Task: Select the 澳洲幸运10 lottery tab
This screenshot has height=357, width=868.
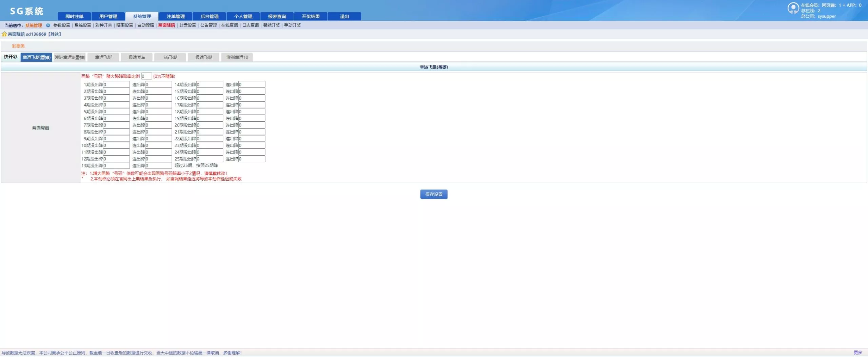Action: (x=237, y=57)
